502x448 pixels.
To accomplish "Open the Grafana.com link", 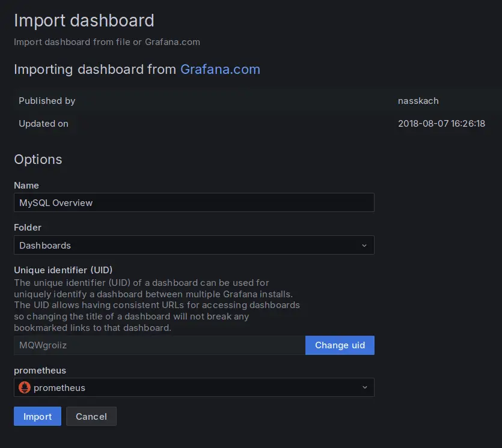I will 220,69.
